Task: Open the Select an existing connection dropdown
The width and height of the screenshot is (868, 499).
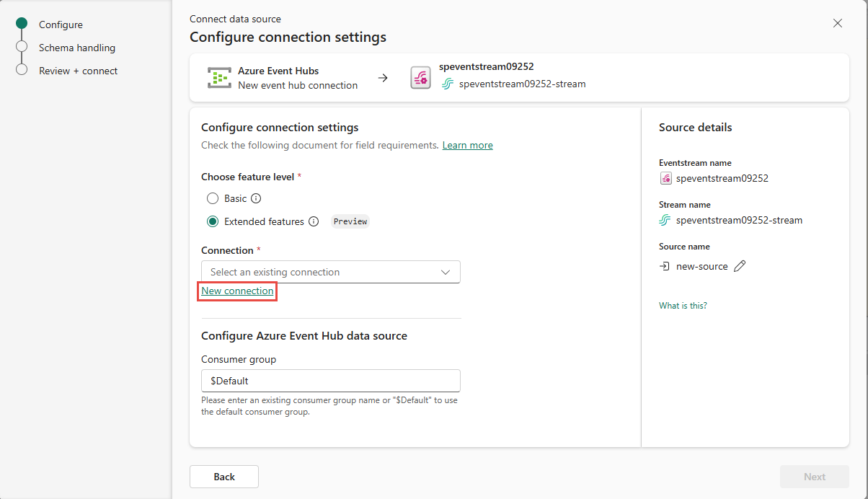Action: coord(330,272)
